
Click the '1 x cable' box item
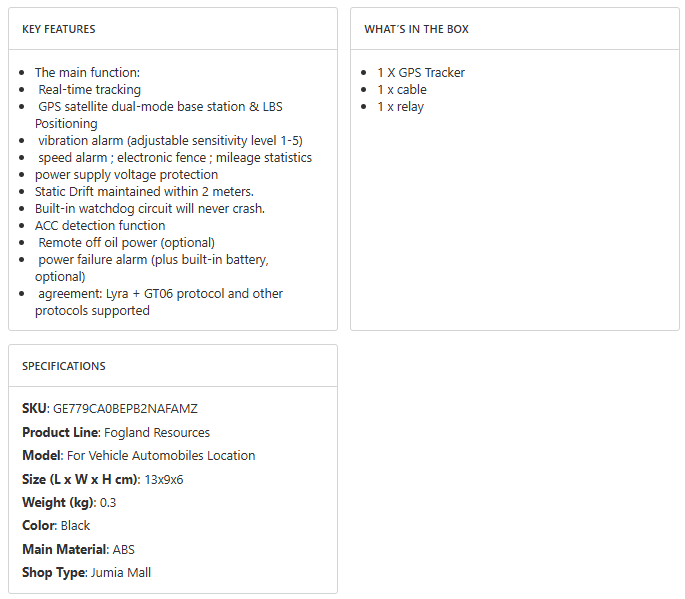coord(402,90)
